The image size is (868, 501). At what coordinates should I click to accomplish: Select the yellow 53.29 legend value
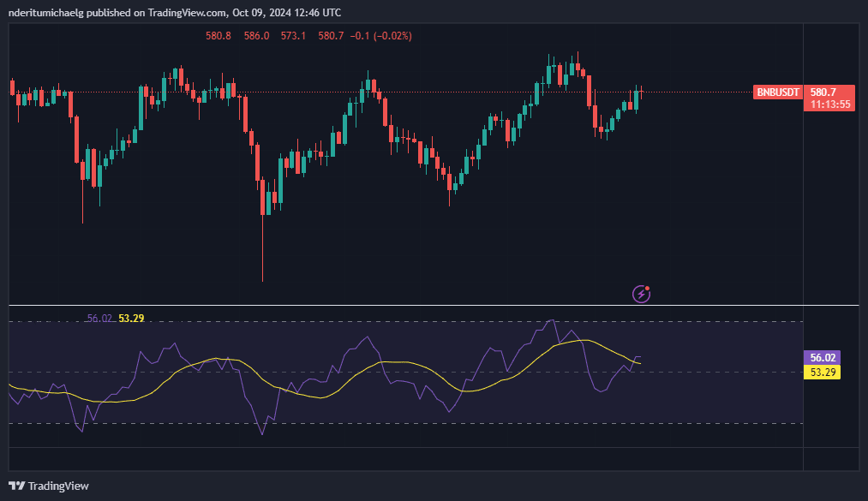(x=131, y=319)
